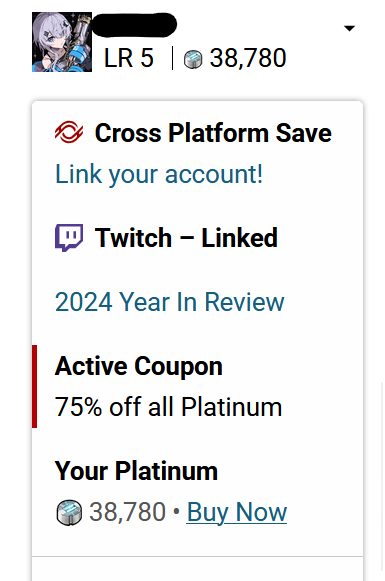Click the platinum coin icon in header
This screenshot has height=581, width=385.
pos(193,59)
